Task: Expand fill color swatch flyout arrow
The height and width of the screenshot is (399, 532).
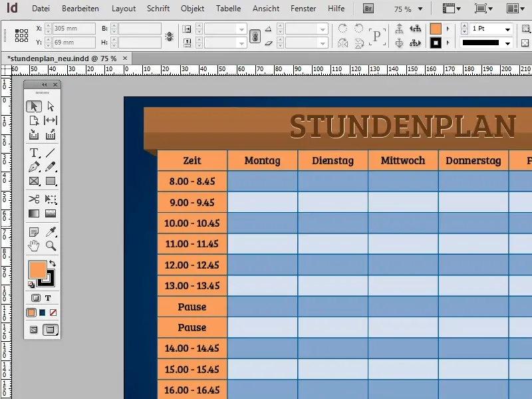Action: pyautogui.click(x=448, y=29)
